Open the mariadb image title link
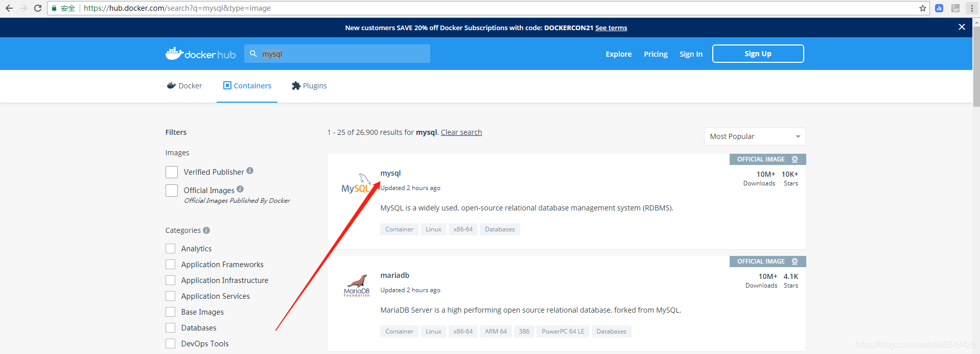The height and width of the screenshot is (354, 980). [394, 275]
